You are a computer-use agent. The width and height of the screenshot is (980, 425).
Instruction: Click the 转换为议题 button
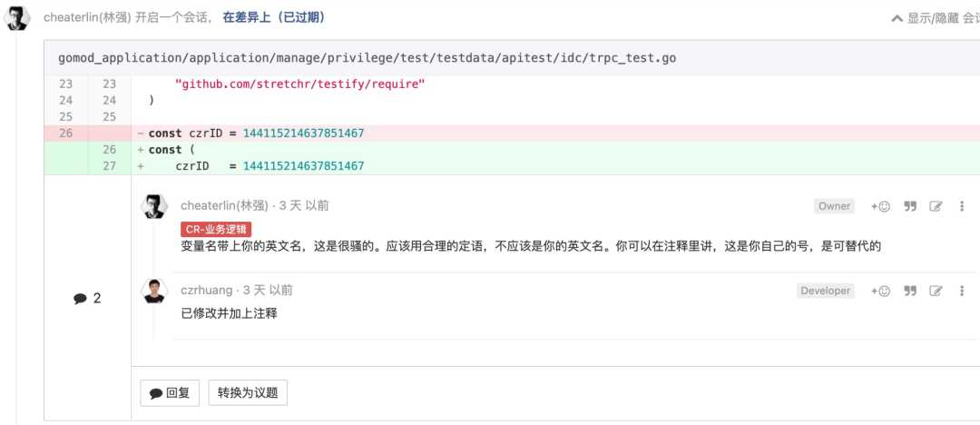point(248,394)
